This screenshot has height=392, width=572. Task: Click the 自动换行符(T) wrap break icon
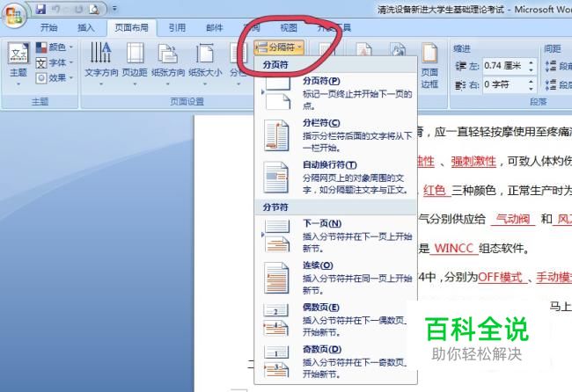tap(276, 178)
